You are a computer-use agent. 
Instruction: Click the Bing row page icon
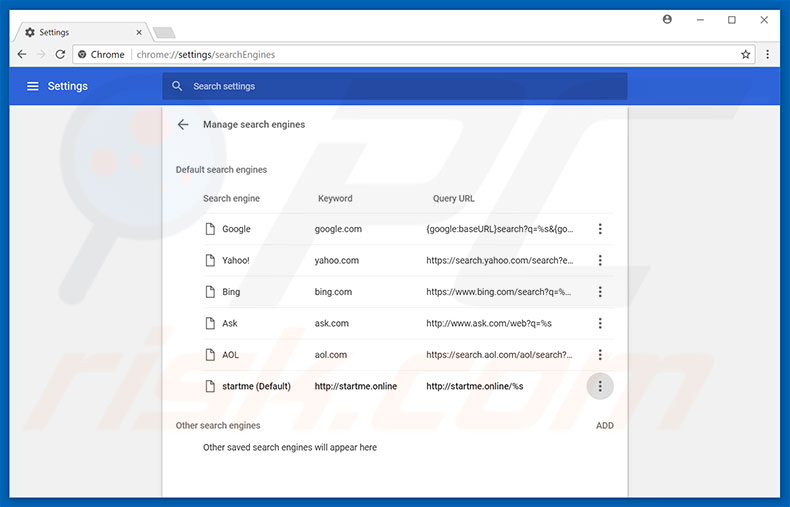[x=210, y=292]
